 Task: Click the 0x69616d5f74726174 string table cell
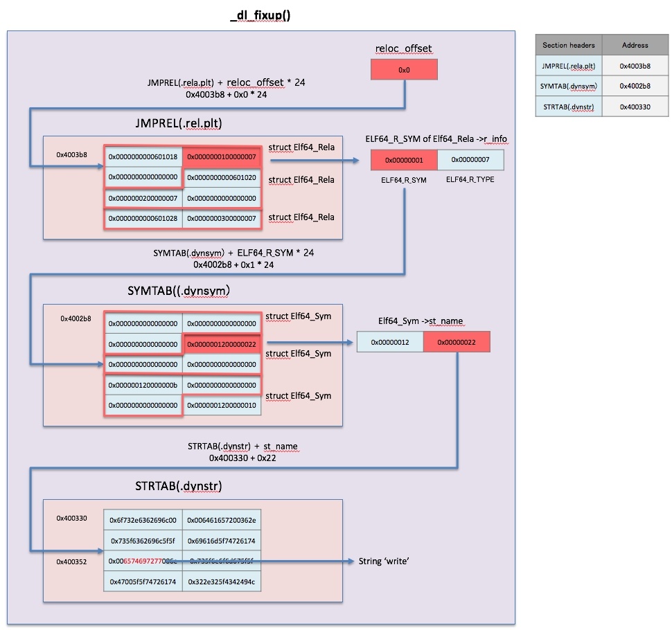(x=222, y=540)
